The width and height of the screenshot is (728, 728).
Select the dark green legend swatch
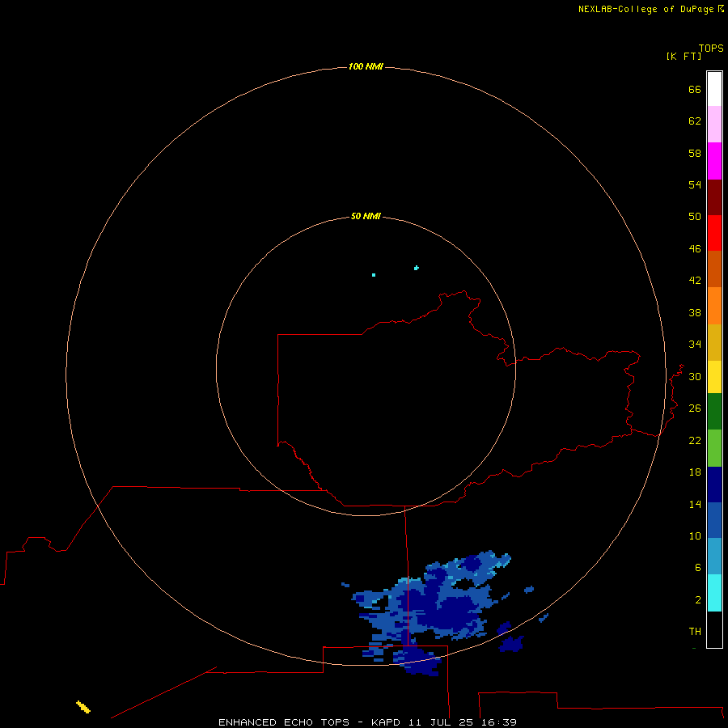click(714, 412)
